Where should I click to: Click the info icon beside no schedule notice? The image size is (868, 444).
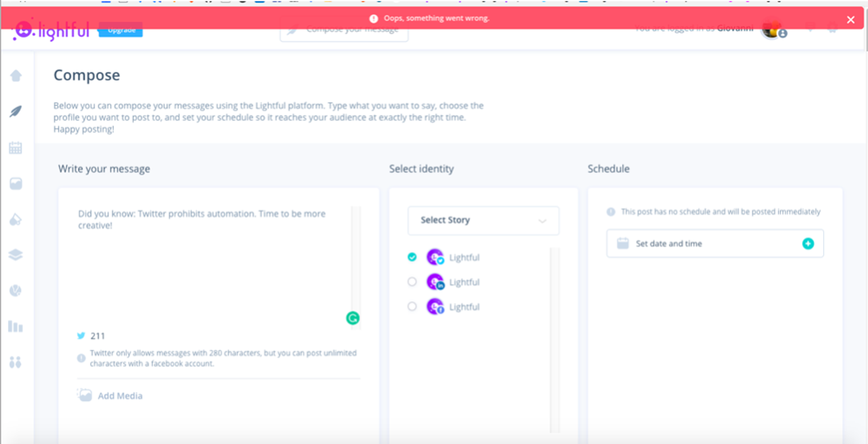point(611,212)
